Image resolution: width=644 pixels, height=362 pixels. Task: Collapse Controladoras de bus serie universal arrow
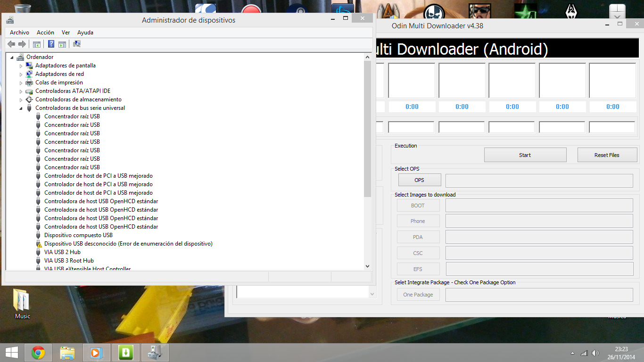coord(21,108)
